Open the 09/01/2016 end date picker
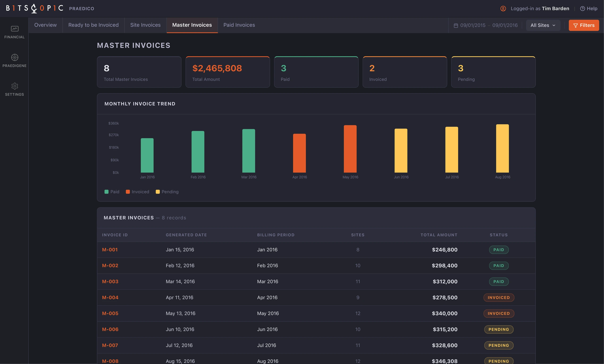Screen dimensions: 604x364 [505, 25]
